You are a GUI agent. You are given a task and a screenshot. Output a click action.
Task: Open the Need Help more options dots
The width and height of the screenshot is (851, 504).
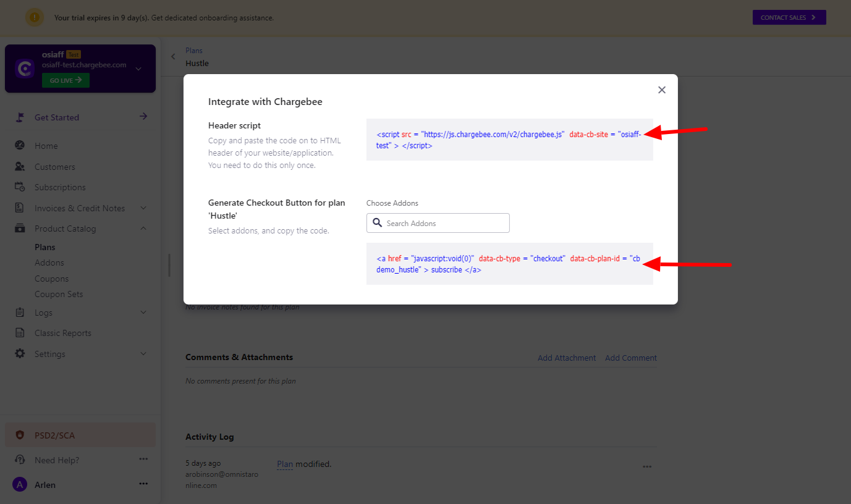pos(143,460)
